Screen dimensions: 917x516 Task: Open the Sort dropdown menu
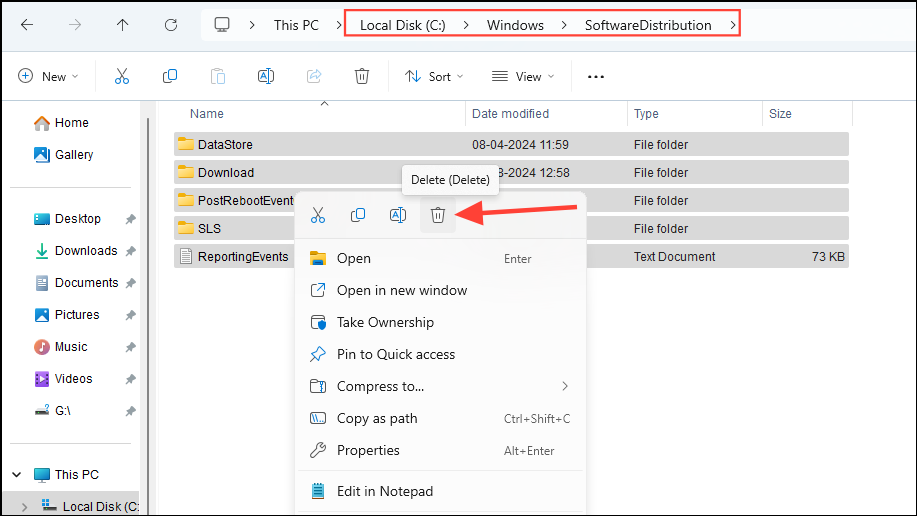[x=433, y=76]
